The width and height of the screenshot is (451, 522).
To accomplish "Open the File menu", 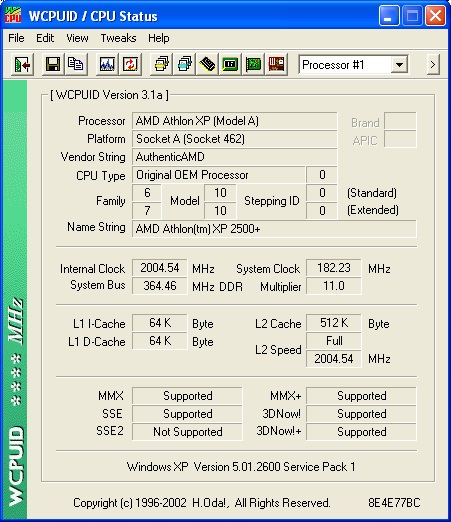I will click(x=16, y=38).
